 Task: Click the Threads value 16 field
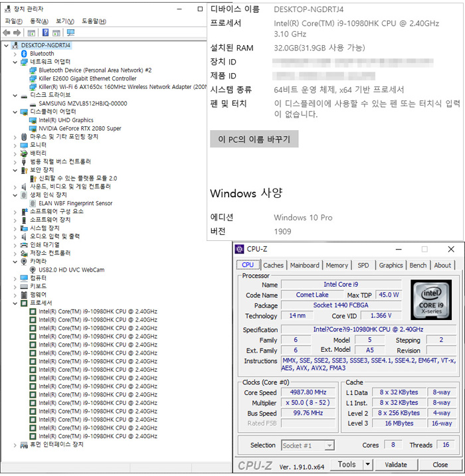pos(446,445)
